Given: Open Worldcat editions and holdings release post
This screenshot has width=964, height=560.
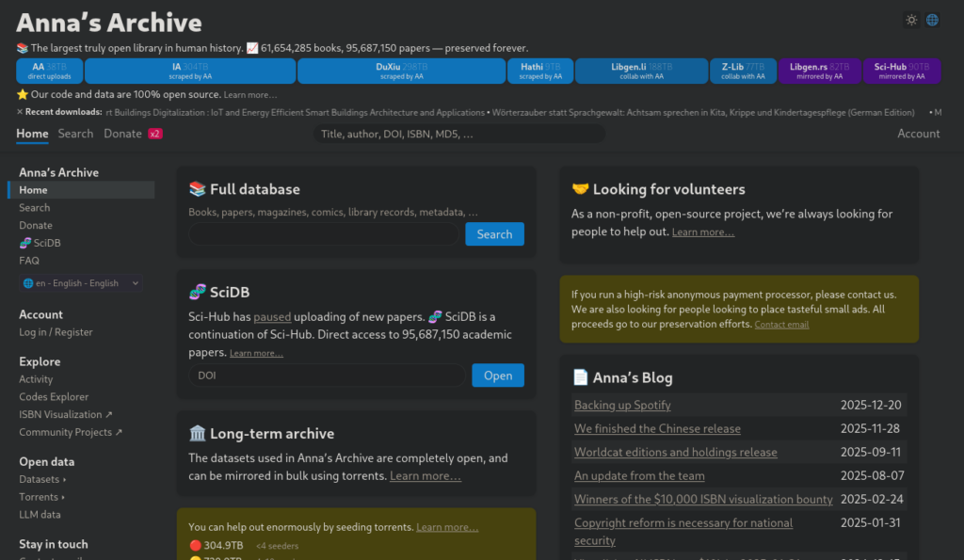Looking at the screenshot, I should tap(676, 452).
